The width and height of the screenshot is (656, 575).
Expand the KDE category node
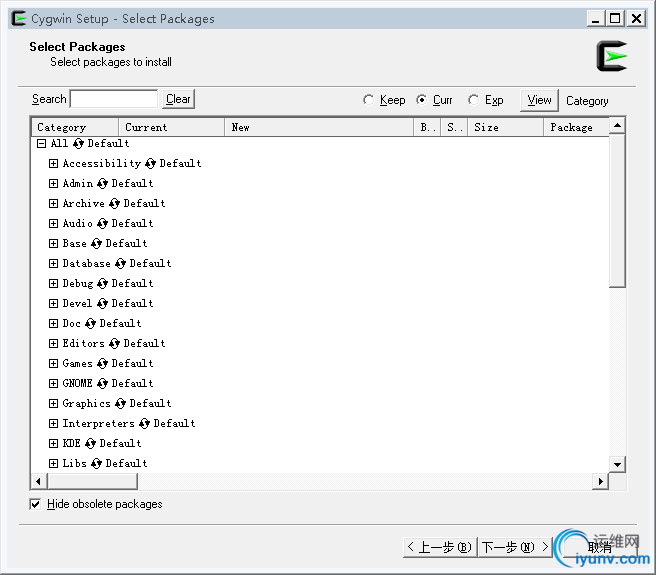53,444
